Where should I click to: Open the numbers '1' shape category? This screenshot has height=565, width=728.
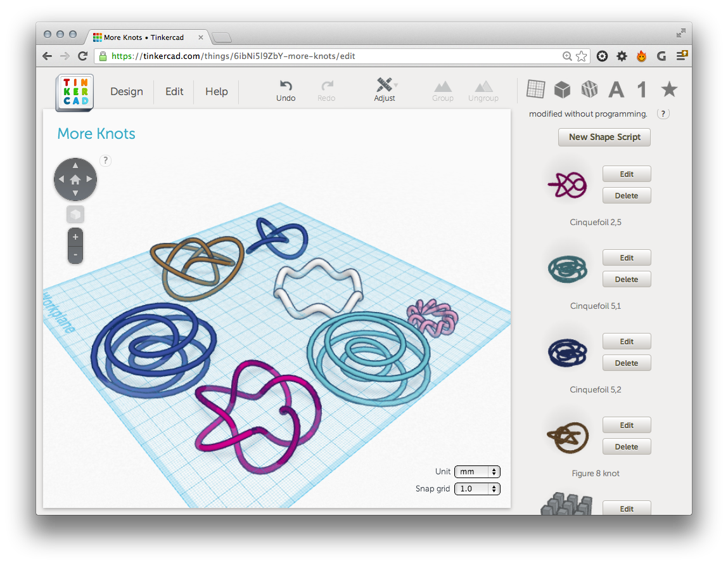642,90
